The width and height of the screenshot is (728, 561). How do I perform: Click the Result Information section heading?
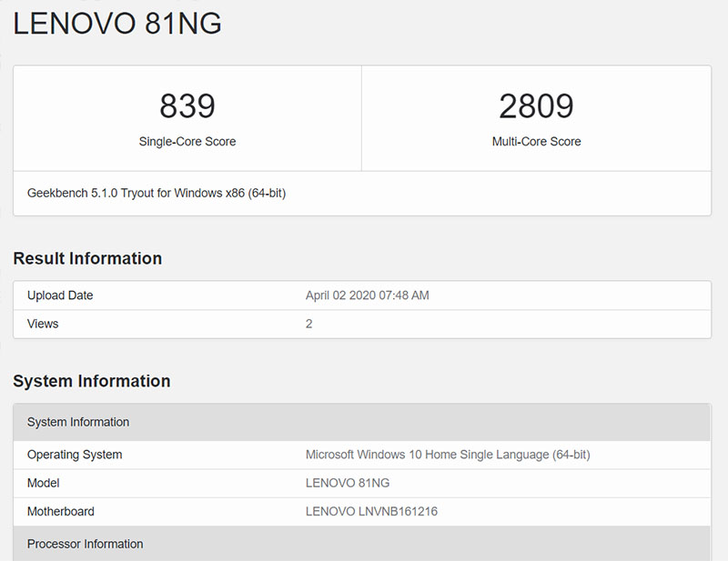click(87, 258)
